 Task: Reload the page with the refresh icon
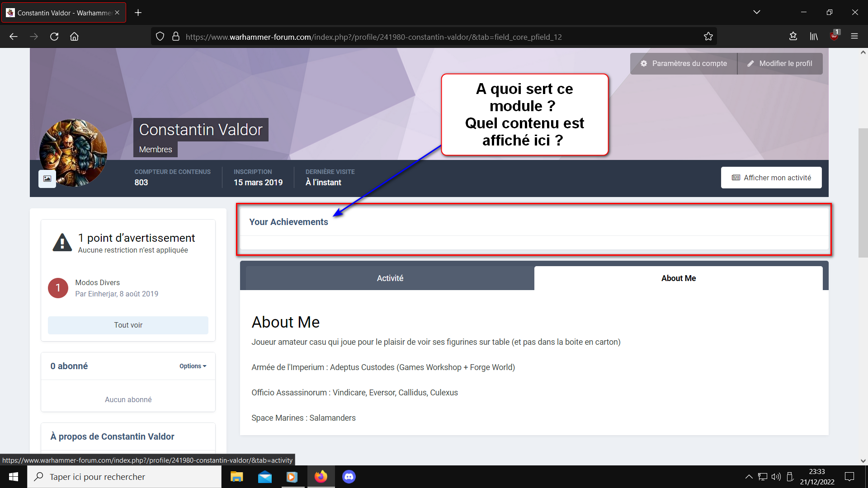pyautogui.click(x=54, y=37)
